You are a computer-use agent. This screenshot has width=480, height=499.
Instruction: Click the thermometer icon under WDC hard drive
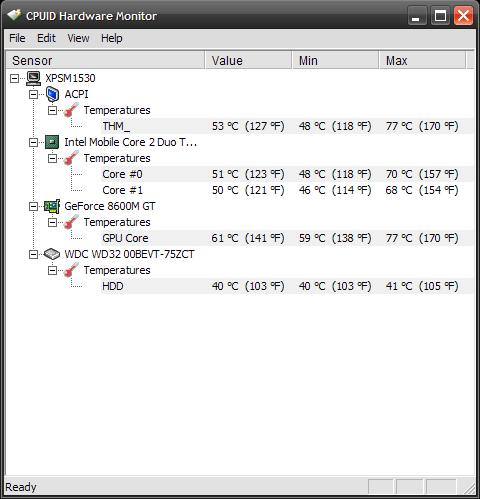click(x=71, y=270)
